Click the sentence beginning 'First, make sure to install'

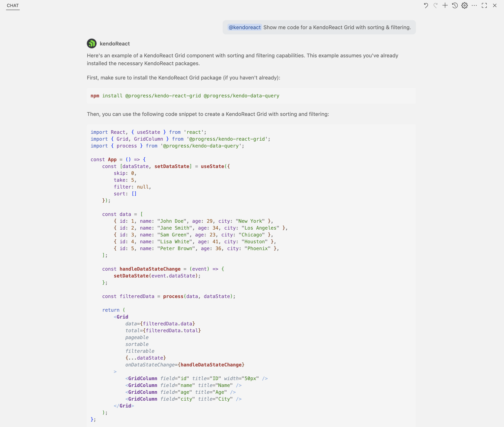pos(183,78)
